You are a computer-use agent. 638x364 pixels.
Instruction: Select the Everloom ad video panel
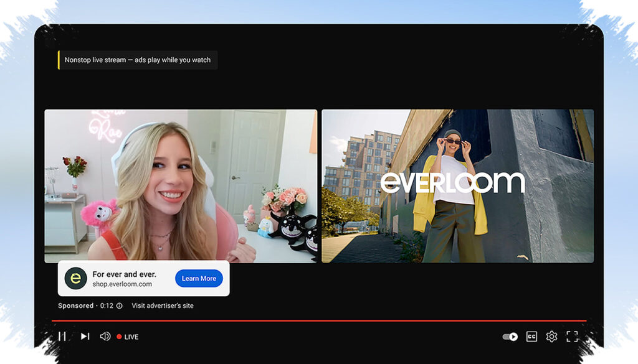click(458, 186)
